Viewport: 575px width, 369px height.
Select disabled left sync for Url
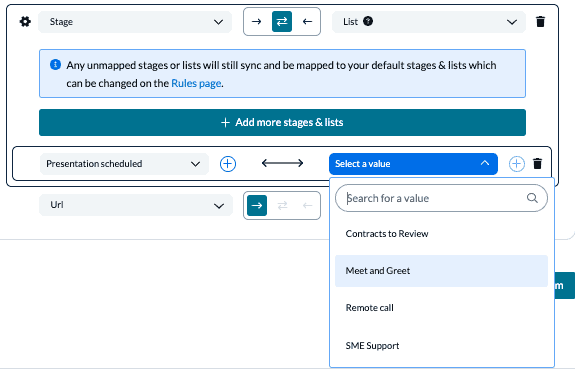pyautogui.click(x=307, y=205)
